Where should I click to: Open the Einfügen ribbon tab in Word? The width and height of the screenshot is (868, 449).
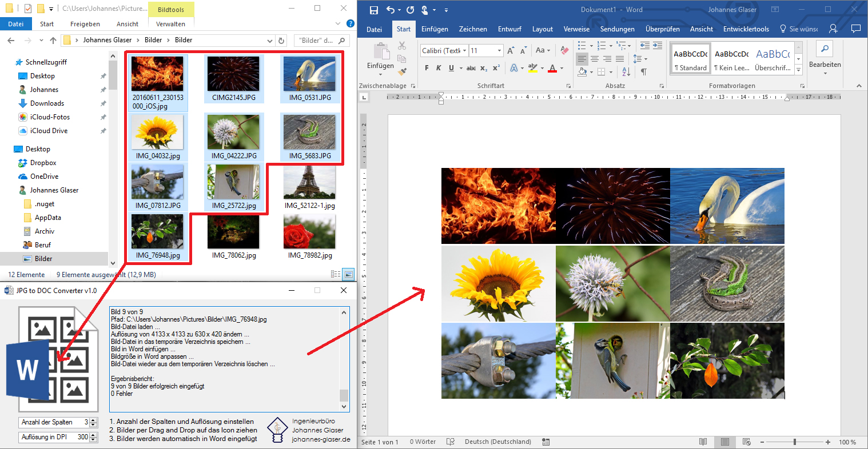[435, 29]
